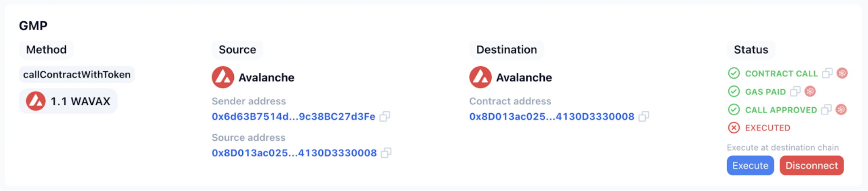Viewport: 868px width, 191px height.
Task: Click the Avalanche logo under Source
Action: point(223,77)
